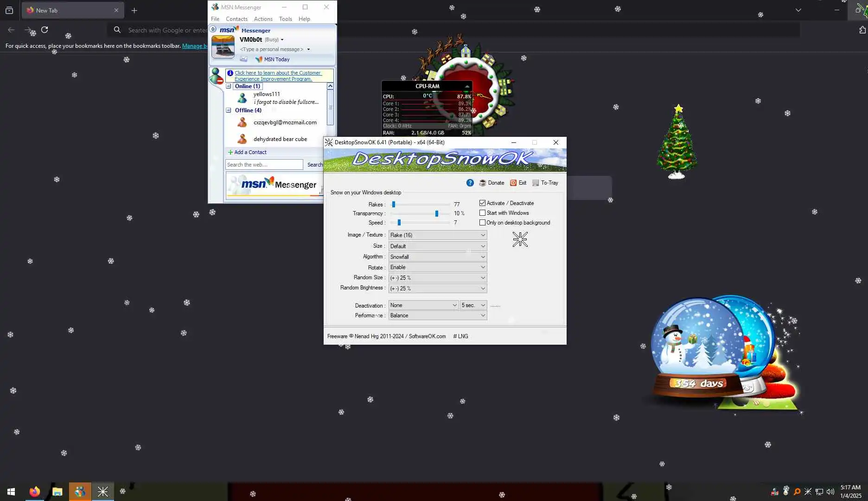Click DesktopSnowOK snowflake taskbar button
The width and height of the screenshot is (868, 501).
tap(103, 491)
